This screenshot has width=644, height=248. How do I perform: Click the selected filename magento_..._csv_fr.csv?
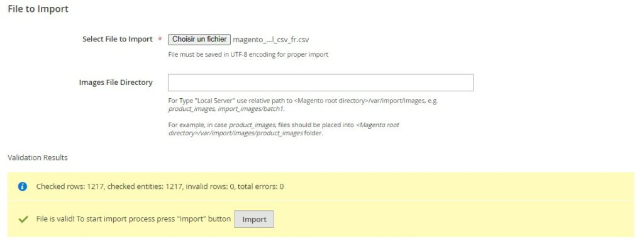[x=271, y=40]
